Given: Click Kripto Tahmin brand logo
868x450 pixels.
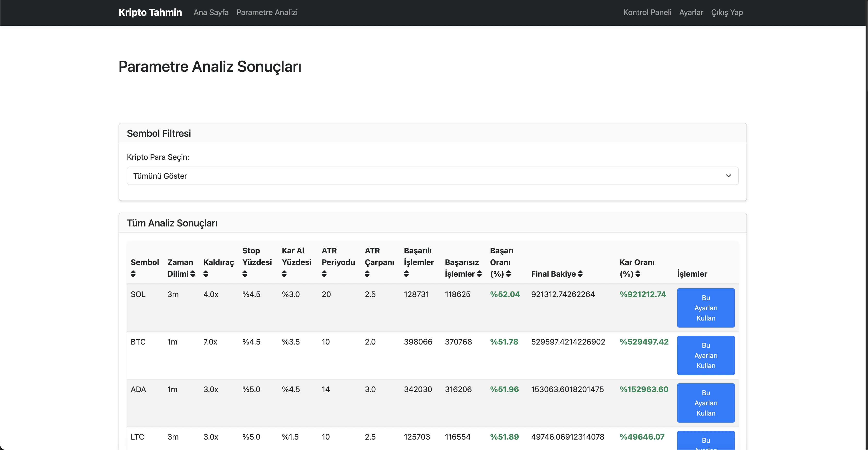Looking at the screenshot, I should pyautogui.click(x=150, y=12).
